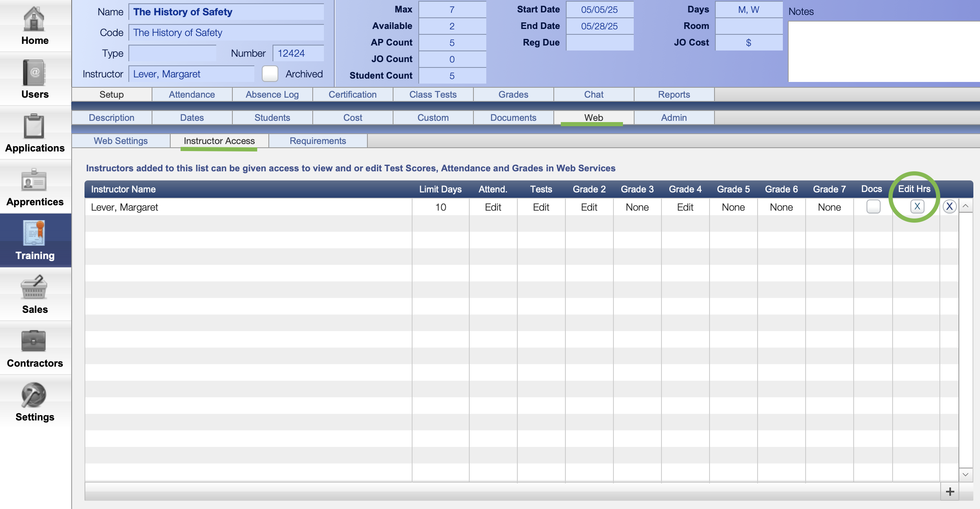This screenshot has width=980, height=509.
Task: Open the Type field dropdown
Action: click(x=172, y=53)
